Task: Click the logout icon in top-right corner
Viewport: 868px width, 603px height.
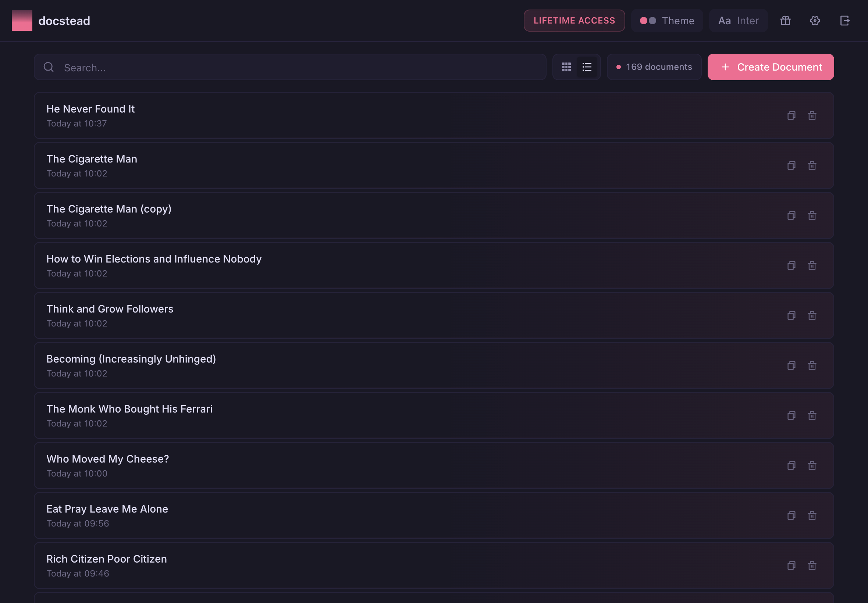Action: 845,21
